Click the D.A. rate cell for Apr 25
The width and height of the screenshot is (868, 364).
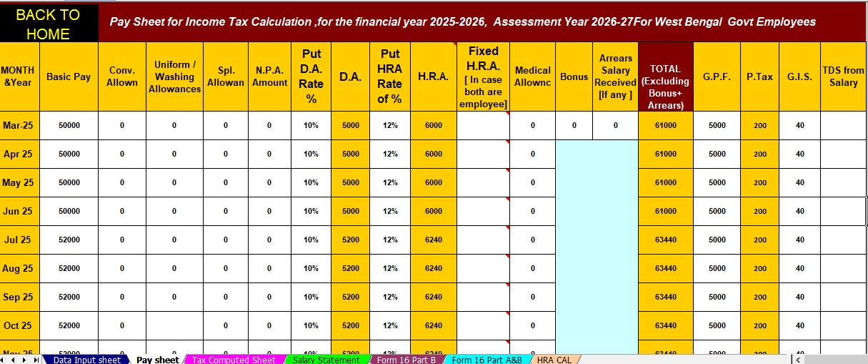pos(311,154)
